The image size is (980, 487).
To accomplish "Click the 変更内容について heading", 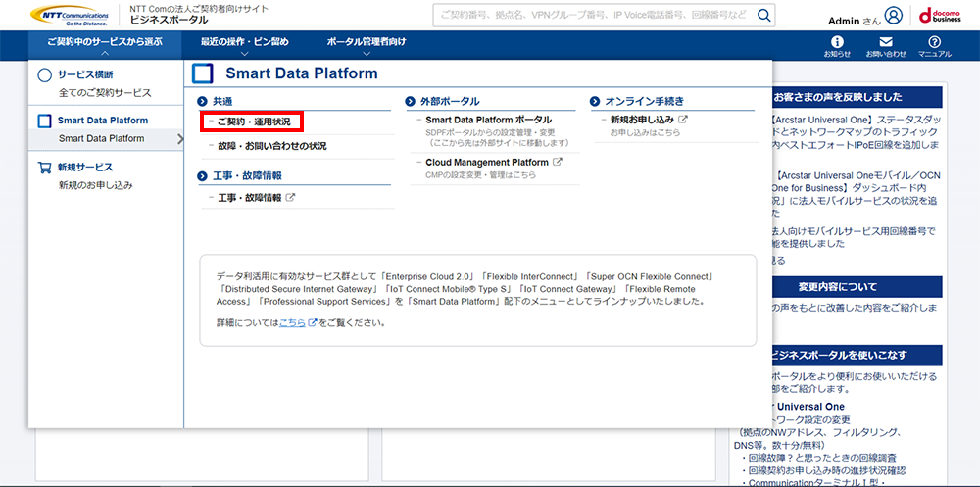I will pos(838,287).
